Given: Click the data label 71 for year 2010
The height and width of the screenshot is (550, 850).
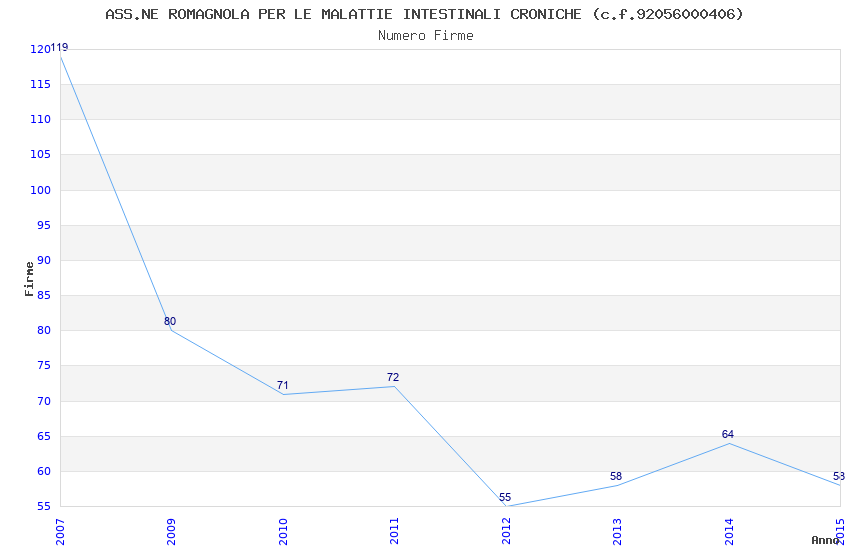Looking at the screenshot, I should click(x=282, y=385).
